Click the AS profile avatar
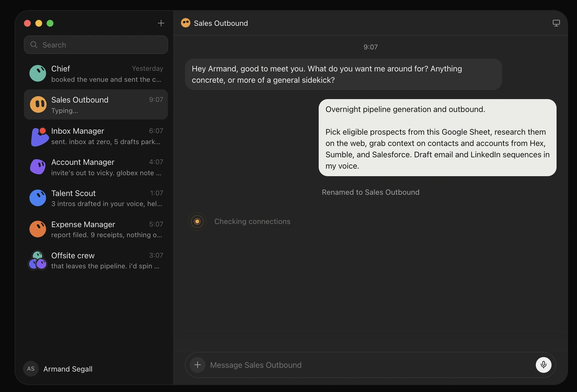 (31, 369)
